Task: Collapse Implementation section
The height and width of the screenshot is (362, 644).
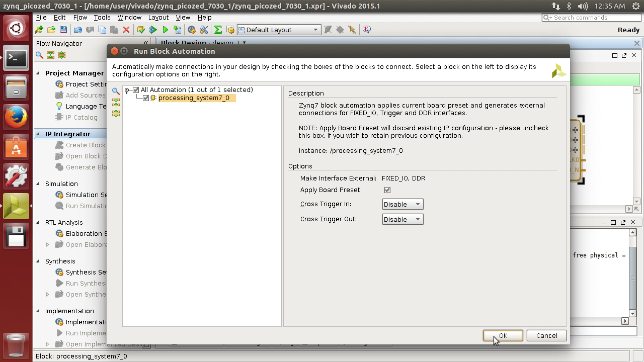Action: coord(38,311)
